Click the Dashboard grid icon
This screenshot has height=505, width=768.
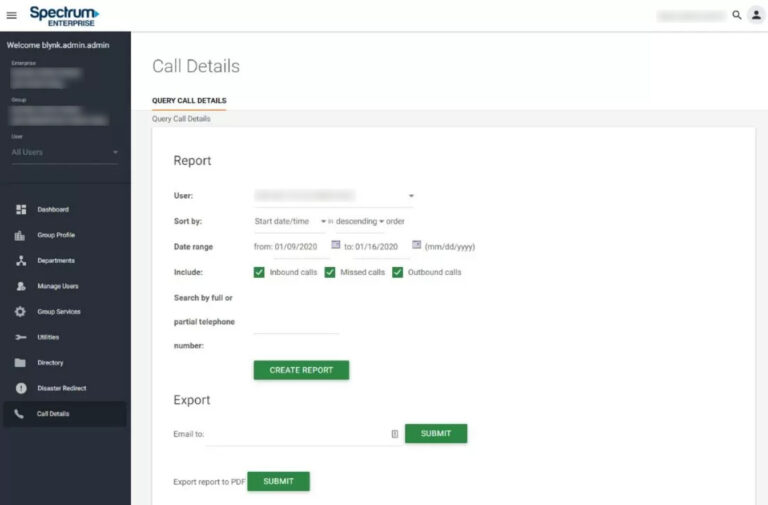pos(21,210)
